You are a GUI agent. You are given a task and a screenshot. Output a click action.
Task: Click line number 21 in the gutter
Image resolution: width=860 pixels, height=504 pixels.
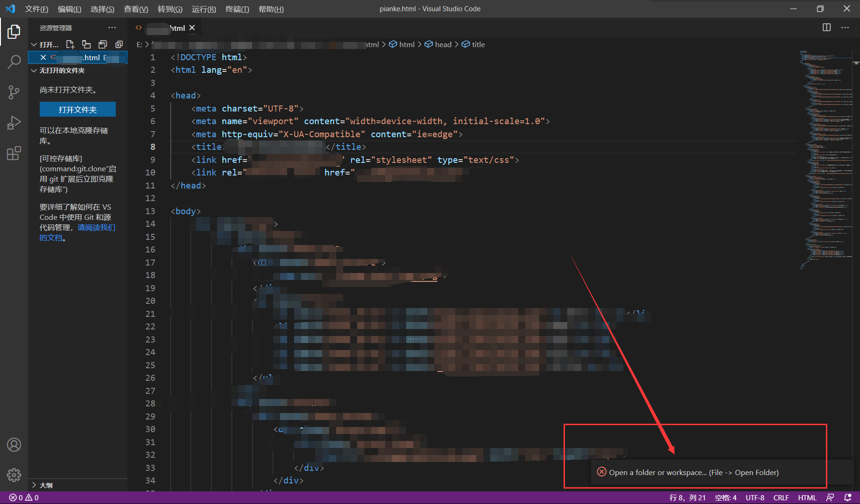coord(150,314)
